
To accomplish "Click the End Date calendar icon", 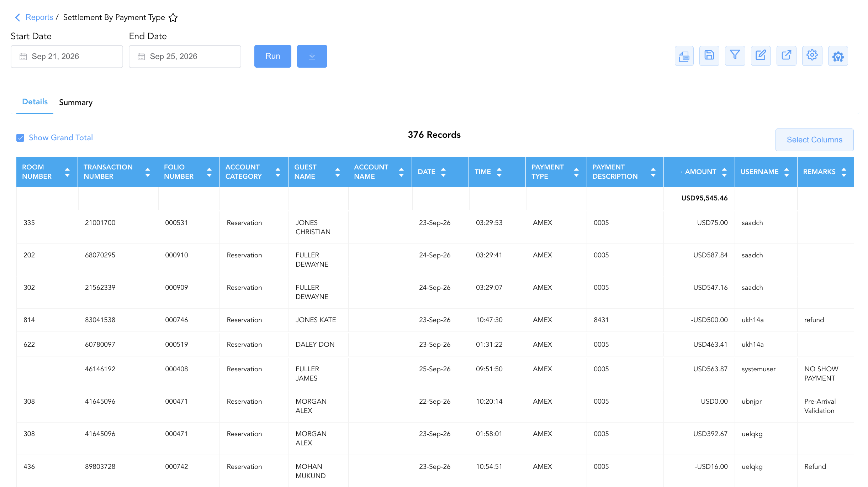I will pyautogui.click(x=141, y=57).
